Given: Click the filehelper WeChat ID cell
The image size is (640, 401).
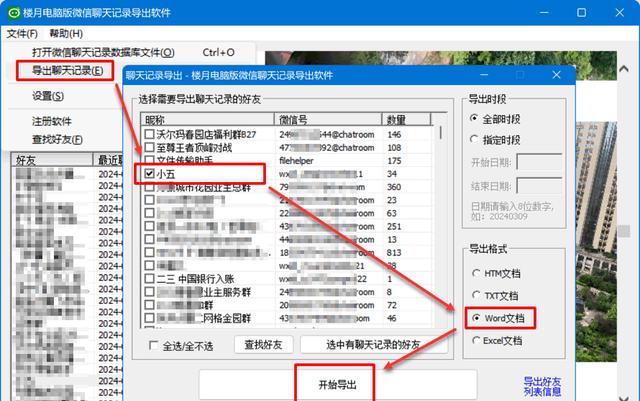Looking at the screenshot, I should click(x=296, y=160).
